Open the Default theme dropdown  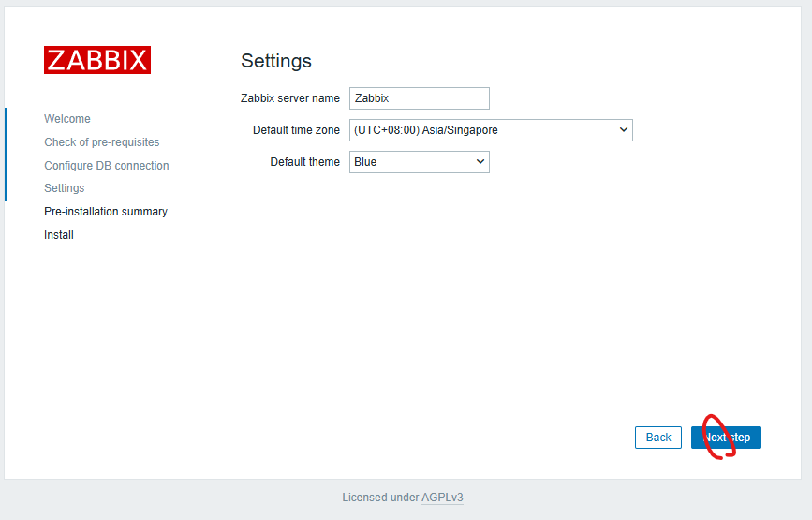420,162
